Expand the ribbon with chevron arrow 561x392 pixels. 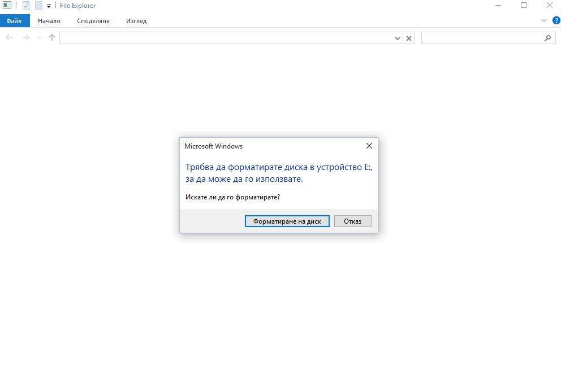tap(544, 21)
